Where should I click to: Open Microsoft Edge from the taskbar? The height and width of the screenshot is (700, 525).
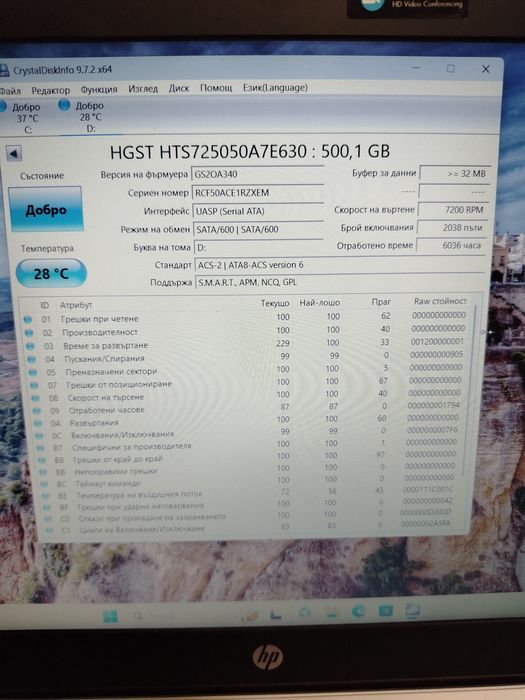coord(358,611)
